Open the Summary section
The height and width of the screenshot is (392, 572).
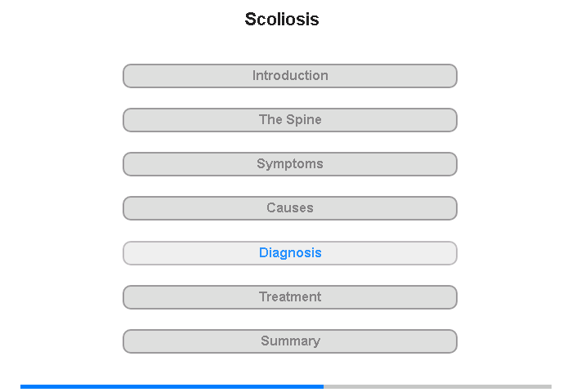click(x=290, y=341)
